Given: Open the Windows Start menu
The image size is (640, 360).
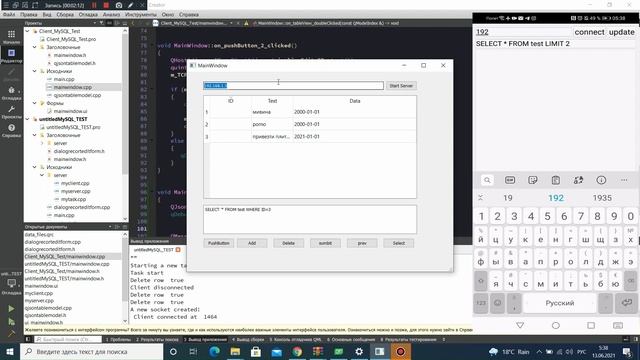Looking at the screenshot, I should (x=10, y=351).
